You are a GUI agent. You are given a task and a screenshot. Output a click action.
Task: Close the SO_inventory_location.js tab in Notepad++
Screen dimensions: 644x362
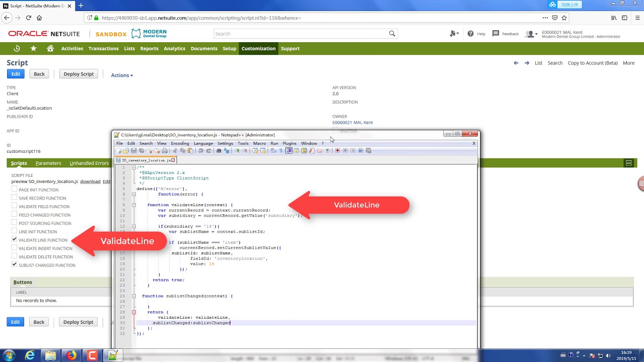click(173, 160)
